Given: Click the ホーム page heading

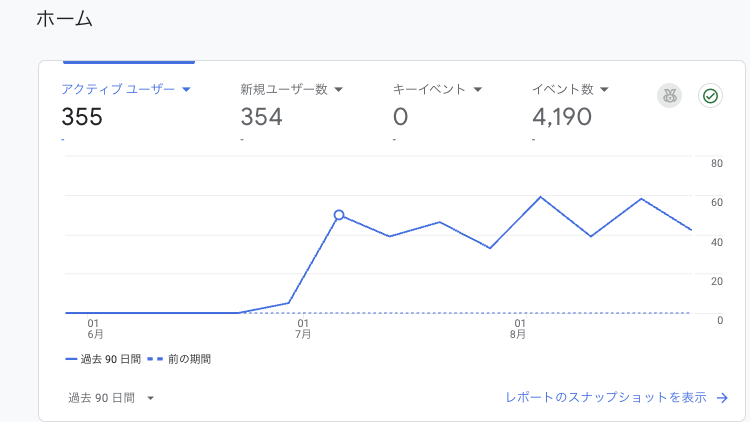Looking at the screenshot, I should pyautogui.click(x=64, y=19).
